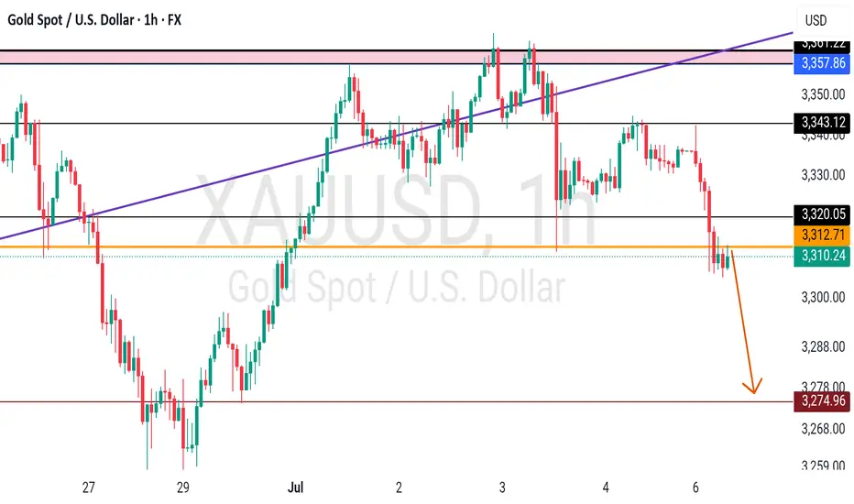The image size is (854, 504).
Task: Select the 3,320.05 price label
Action: [x=823, y=214]
